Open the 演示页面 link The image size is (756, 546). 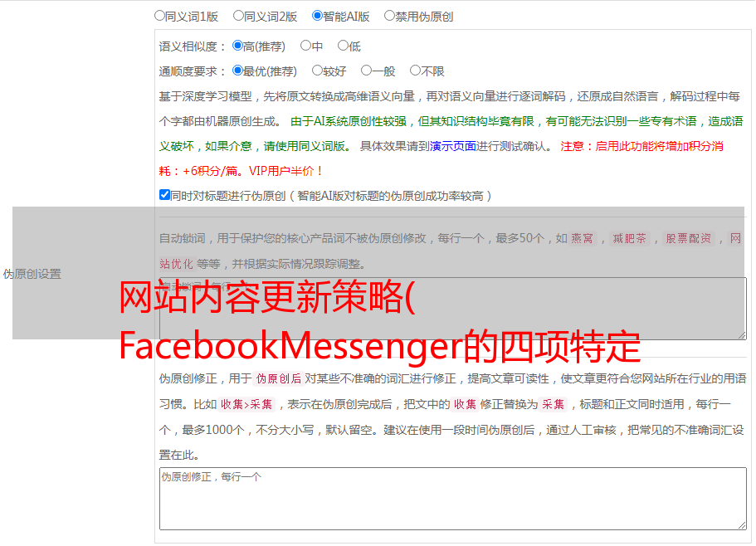coord(452,146)
